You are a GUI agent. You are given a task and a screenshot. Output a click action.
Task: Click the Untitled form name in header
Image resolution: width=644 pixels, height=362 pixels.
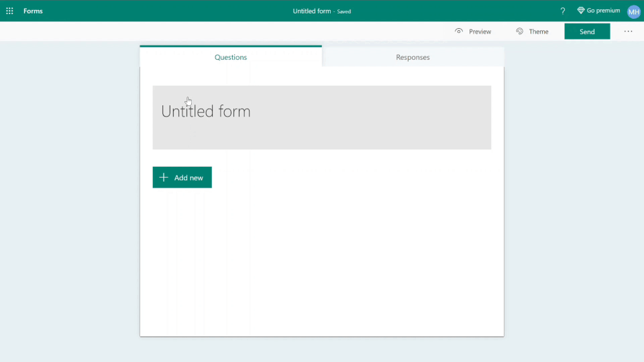pos(311,11)
